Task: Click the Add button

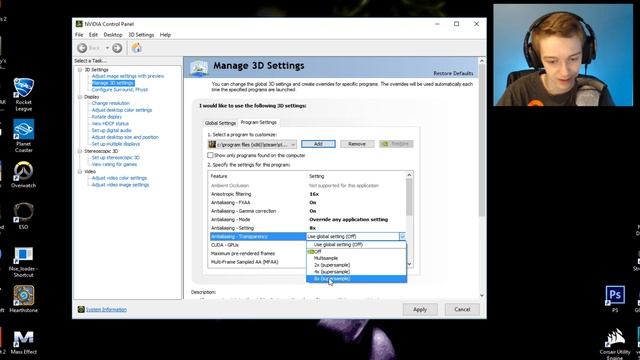Action: click(318, 144)
